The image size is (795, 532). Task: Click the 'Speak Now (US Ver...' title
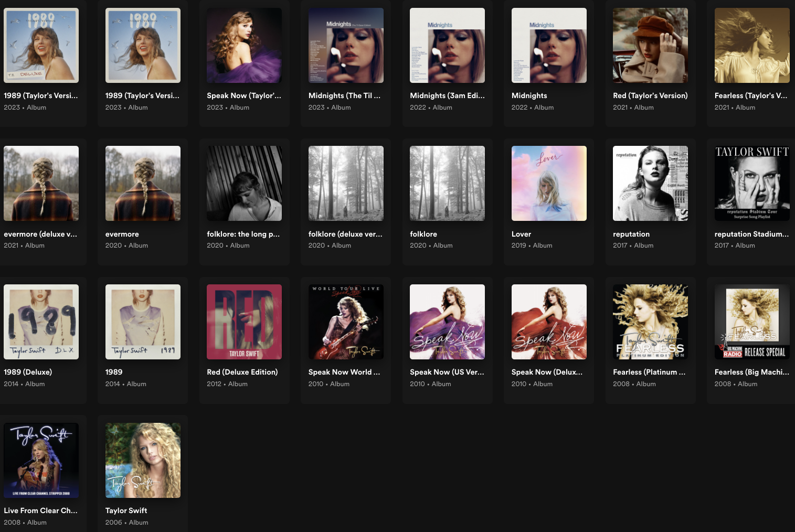[x=447, y=372]
